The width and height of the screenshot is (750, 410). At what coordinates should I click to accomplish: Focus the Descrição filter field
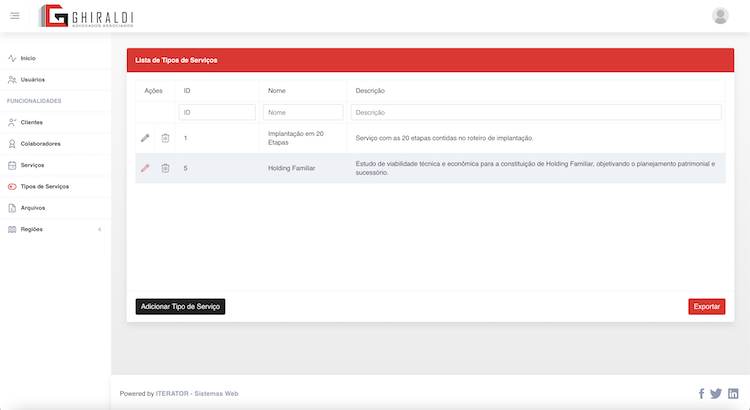click(536, 112)
